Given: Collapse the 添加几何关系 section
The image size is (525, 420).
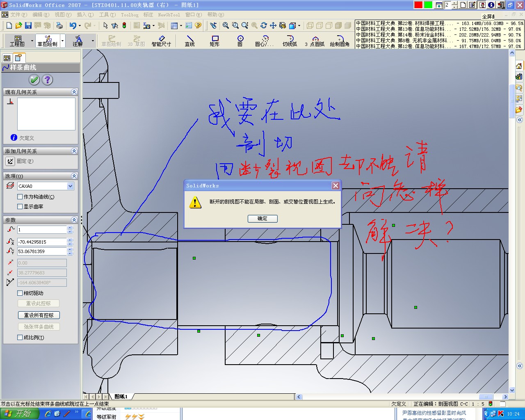Looking at the screenshot, I should pos(74,151).
